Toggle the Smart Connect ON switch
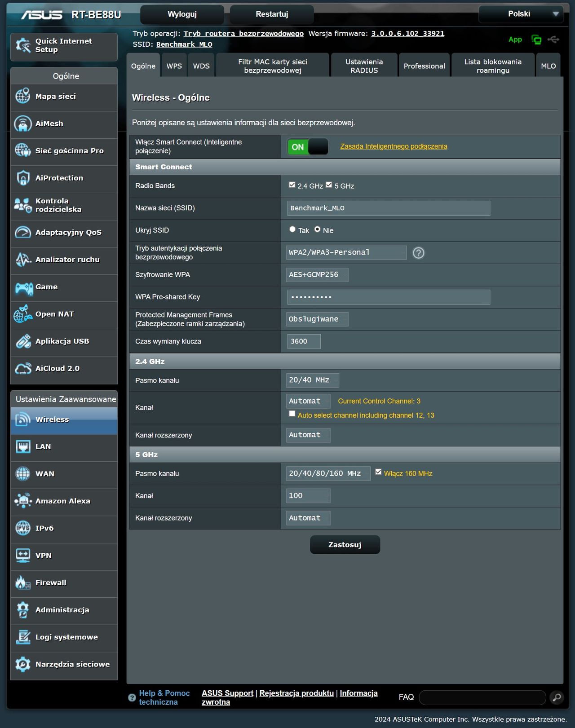The image size is (575, 728). 308,147
